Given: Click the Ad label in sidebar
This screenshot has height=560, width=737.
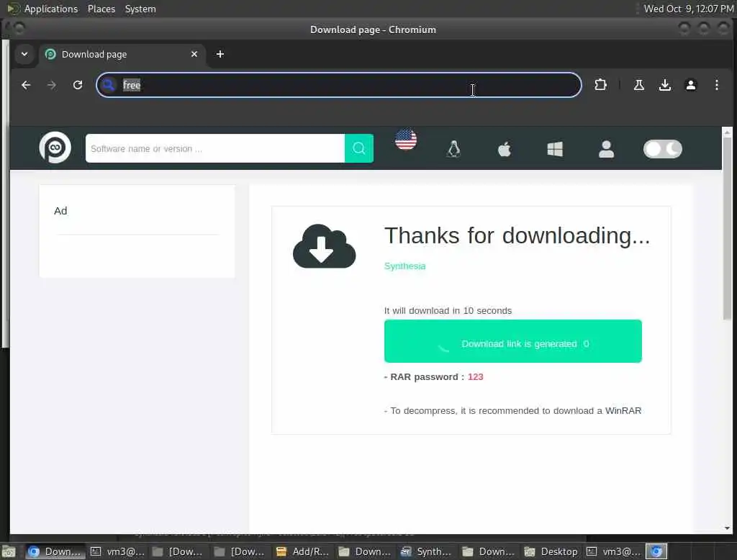Looking at the screenshot, I should (x=60, y=211).
